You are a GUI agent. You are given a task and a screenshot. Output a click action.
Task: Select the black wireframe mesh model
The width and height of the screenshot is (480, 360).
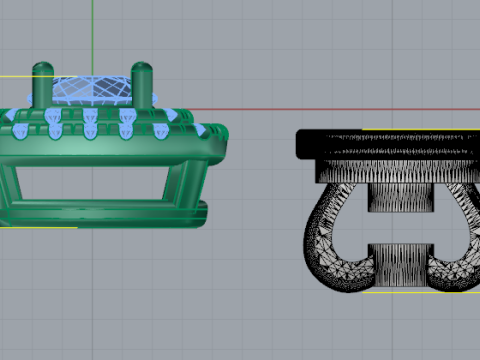tap(388, 211)
